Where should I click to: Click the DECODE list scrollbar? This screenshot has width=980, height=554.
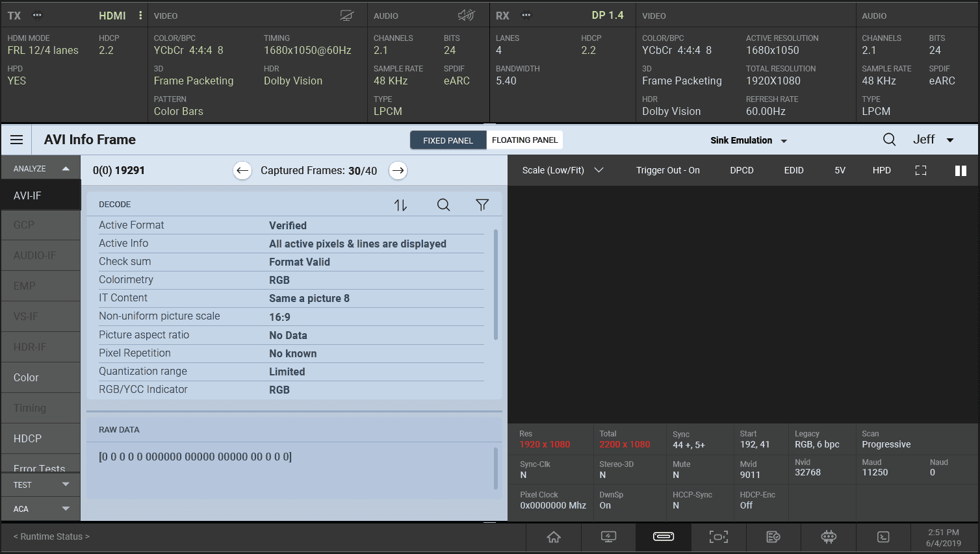[x=496, y=284]
